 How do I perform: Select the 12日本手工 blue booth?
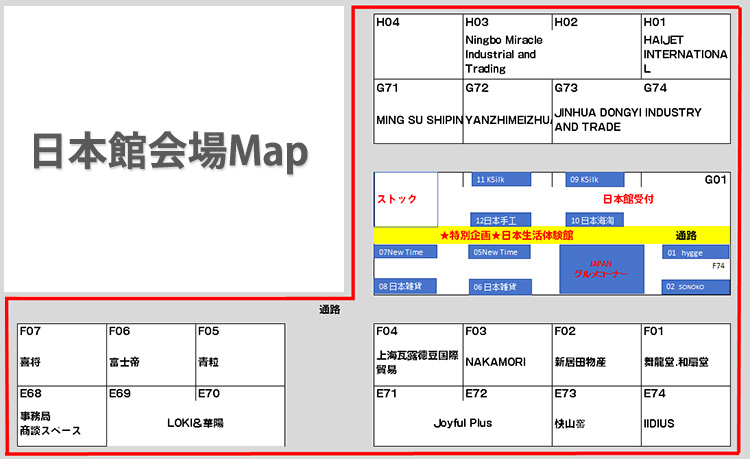pos(500,220)
